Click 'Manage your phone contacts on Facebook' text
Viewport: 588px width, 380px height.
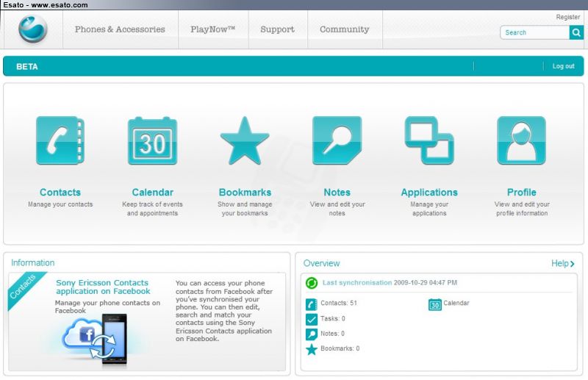coord(107,306)
